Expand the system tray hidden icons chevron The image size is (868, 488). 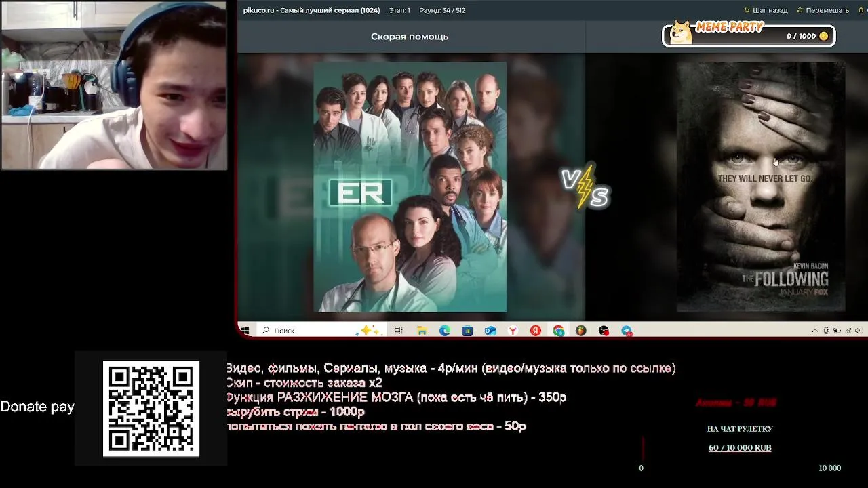[815, 331]
